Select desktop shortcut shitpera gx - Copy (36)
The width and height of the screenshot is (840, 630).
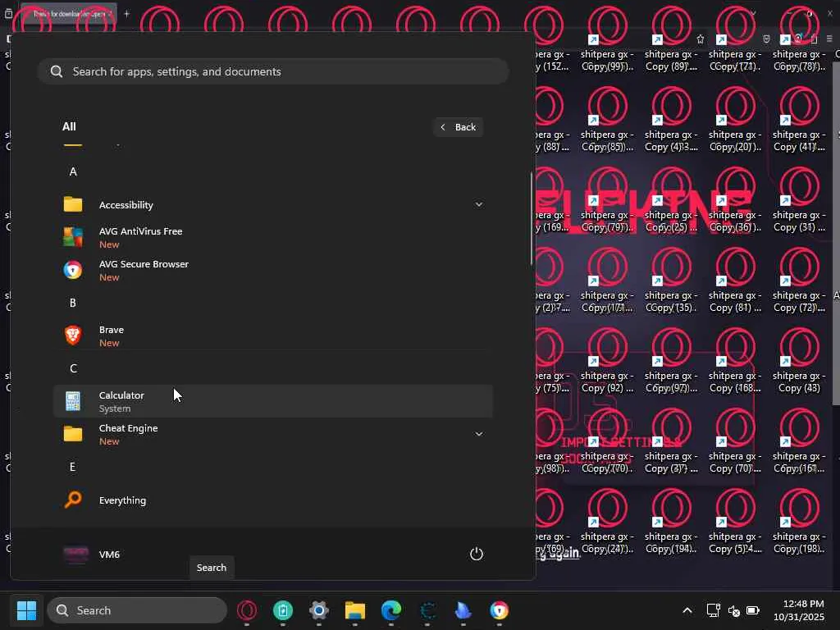[x=735, y=201]
